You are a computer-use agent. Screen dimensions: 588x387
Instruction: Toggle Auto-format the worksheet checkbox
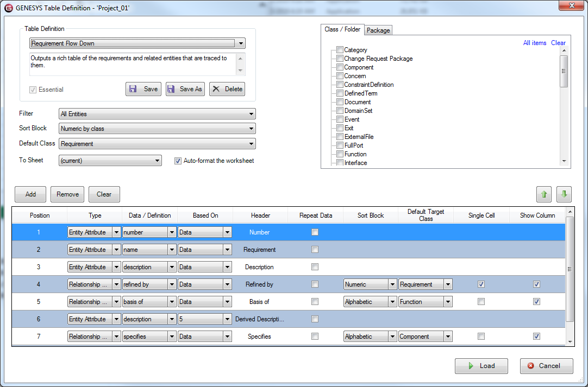pyautogui.click(x=178, y=161)
